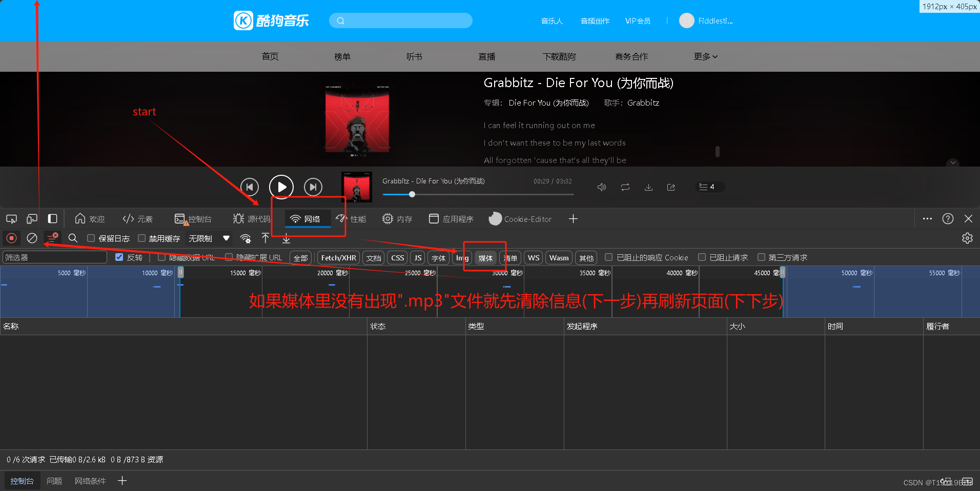Add a new DevTools tool tab
This screenshot has height=491, width=980.
point(573,219)
